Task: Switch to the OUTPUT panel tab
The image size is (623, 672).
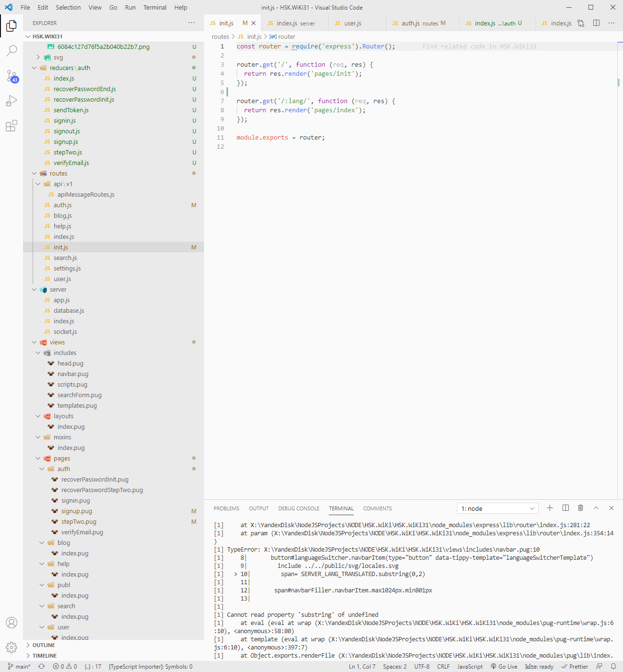Action: [259, 508]
